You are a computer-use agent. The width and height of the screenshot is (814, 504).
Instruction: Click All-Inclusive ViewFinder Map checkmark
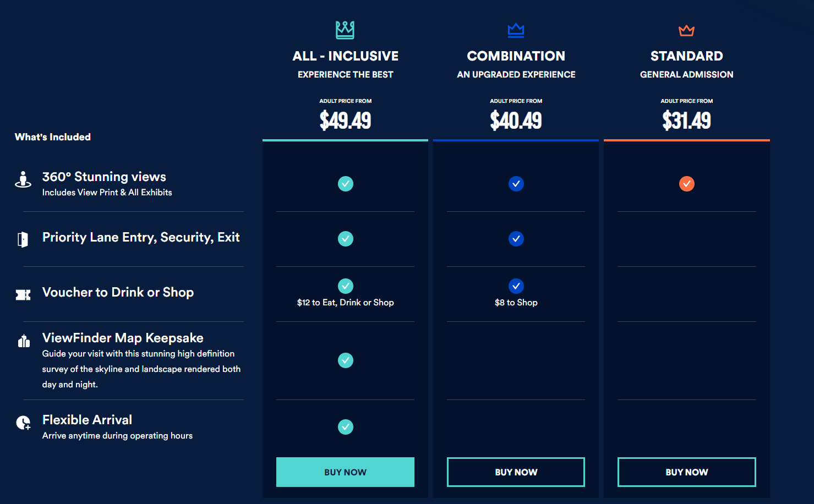tap(345, 360)
